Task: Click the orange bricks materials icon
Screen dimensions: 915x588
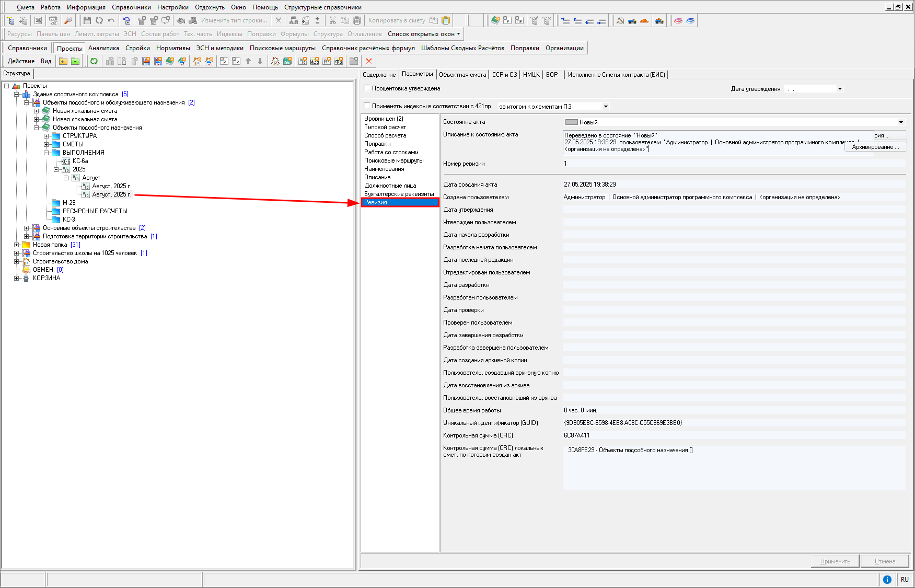Action: 644,20
